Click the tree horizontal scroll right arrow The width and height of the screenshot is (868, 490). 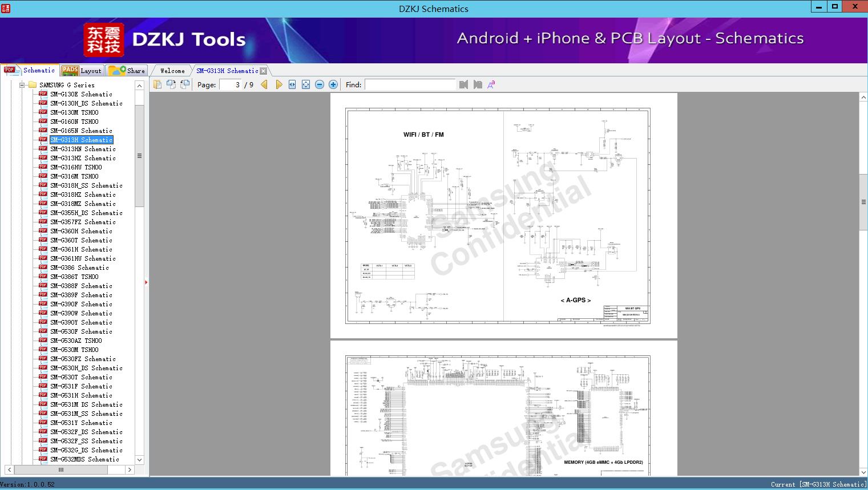(x=130, y=470)
